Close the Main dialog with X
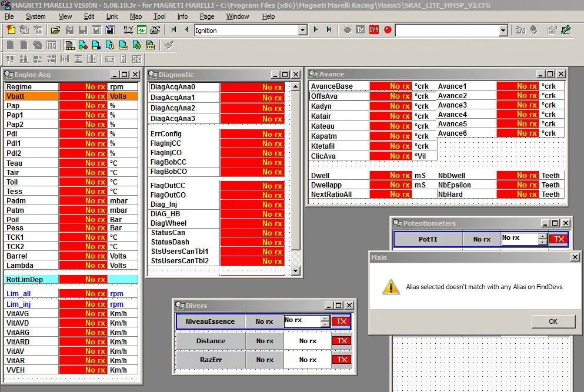This screenshot has height=392, width=584. (x=575, y=257)
